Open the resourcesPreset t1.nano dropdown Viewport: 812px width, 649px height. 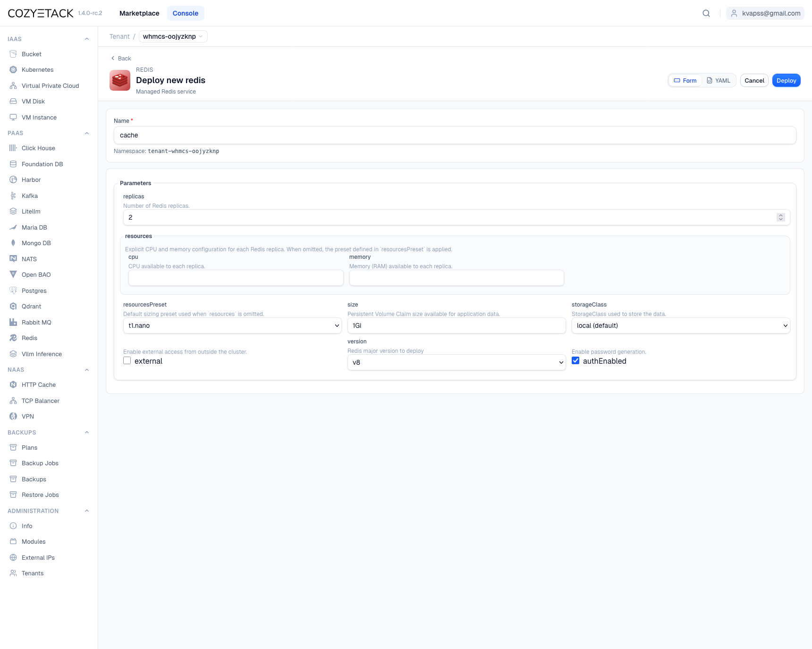click(x=232, y=325)
